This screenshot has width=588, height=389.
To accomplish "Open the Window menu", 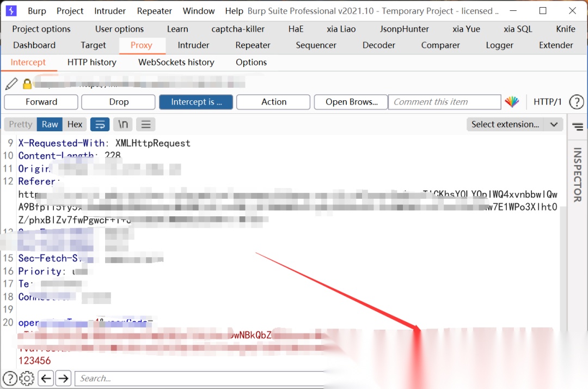I will click(x=198, y=11).
